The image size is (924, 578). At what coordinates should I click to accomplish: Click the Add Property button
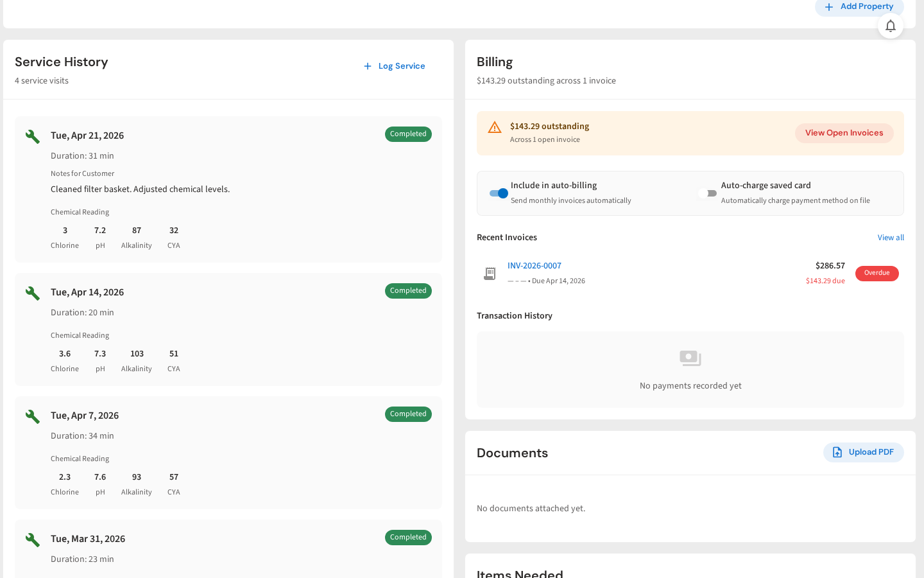[x=859, y=7]
